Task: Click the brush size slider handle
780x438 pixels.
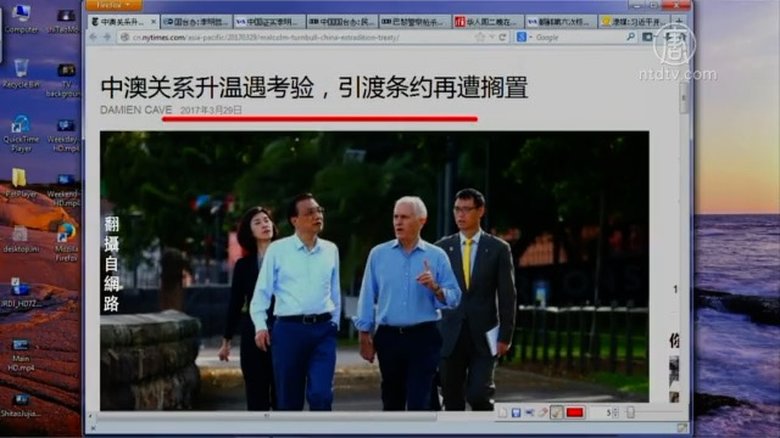Action: 630,412
